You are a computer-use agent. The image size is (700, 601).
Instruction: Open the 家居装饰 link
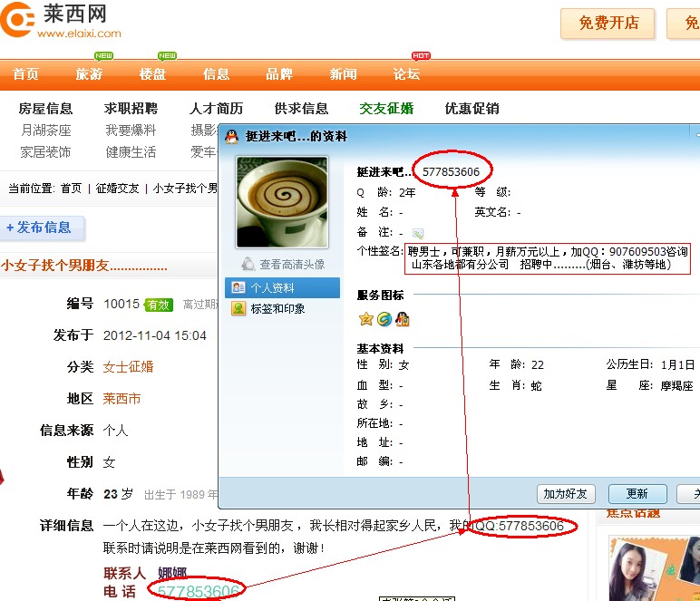pos(45,152)
